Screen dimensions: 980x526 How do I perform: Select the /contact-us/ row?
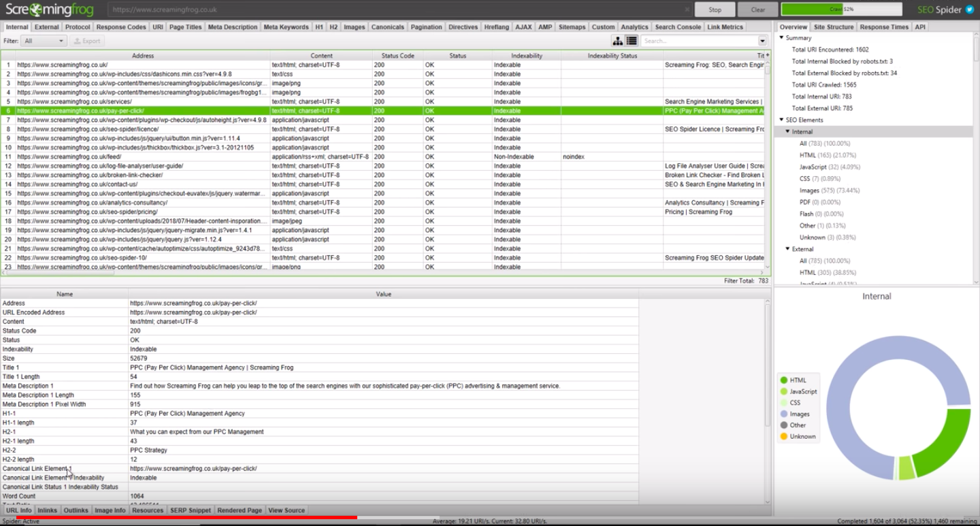pos(383,184)
